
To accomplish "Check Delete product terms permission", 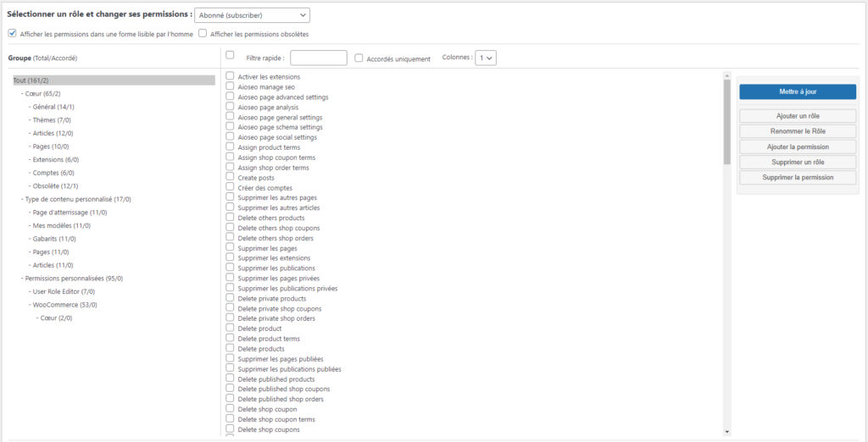I will (x=230, y=338).
